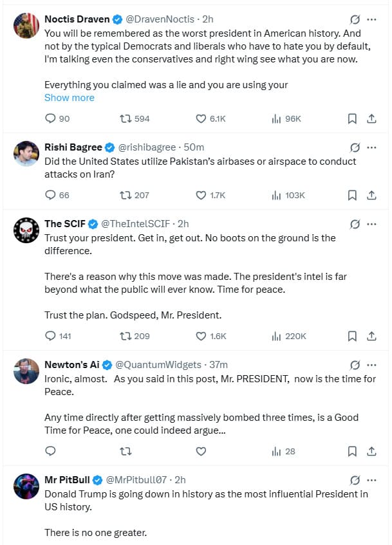The width and height of the screenshot is (392, 545).
Task: Expand Noctis Draven's post with Show more
Action: click(70, 98)
